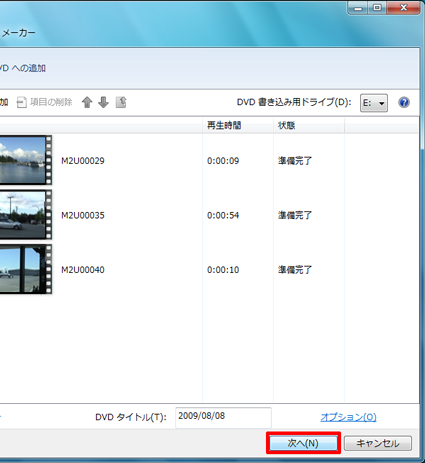Click the DVD タイトル text field
Viewport: 425px width, 463px height.
pyautogui.click(x=223, y=417)
